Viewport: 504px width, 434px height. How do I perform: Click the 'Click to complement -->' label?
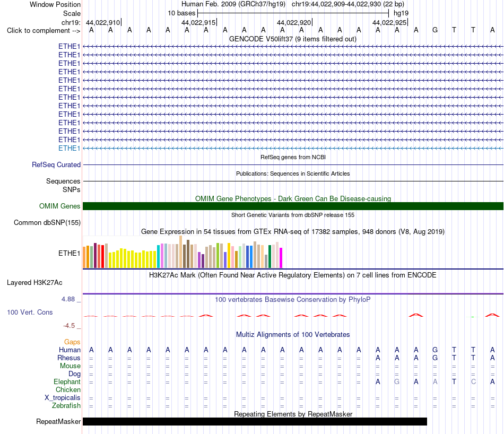coord(44,31)
